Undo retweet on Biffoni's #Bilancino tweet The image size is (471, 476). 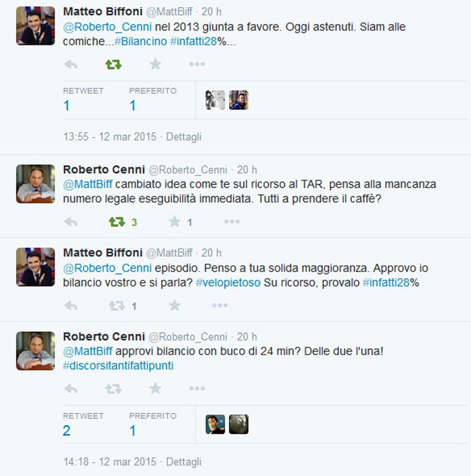(x=113, y=64)
